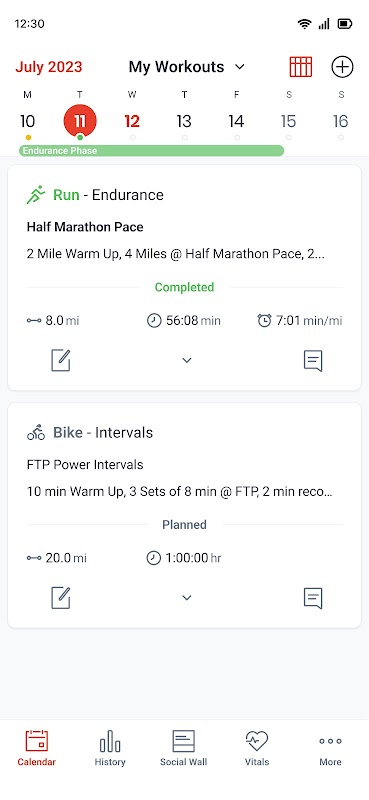Viewport: 369px width, 800px height.
Task: Switch to the Social Wall tab
Action: coord(184,748)
